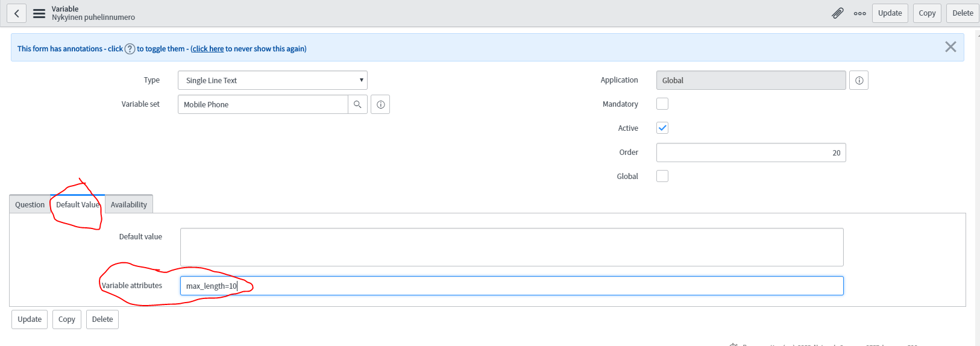The image size is (980, 346).
Task: Dismiss the annotations banner with X
Action: (x=950, y=47)
